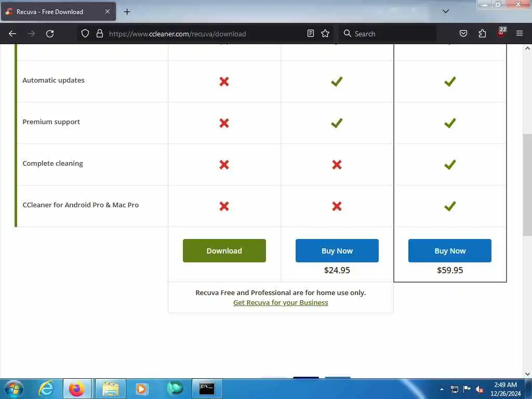Reload the current page

click(50, 34)
